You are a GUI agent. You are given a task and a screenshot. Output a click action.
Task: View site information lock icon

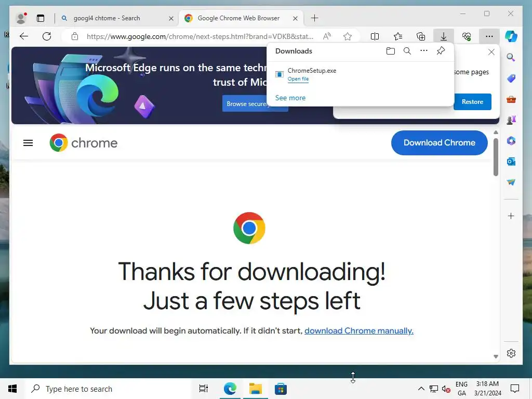[75, 36]
